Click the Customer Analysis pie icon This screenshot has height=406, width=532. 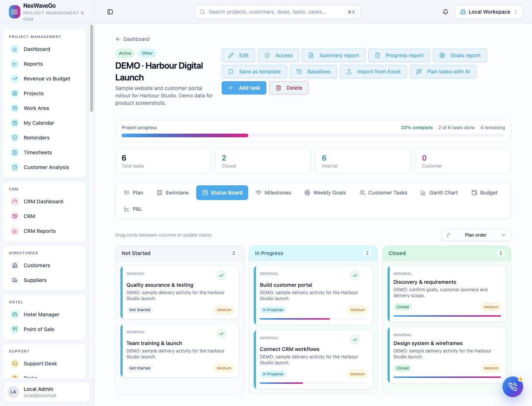click(15, 167)
